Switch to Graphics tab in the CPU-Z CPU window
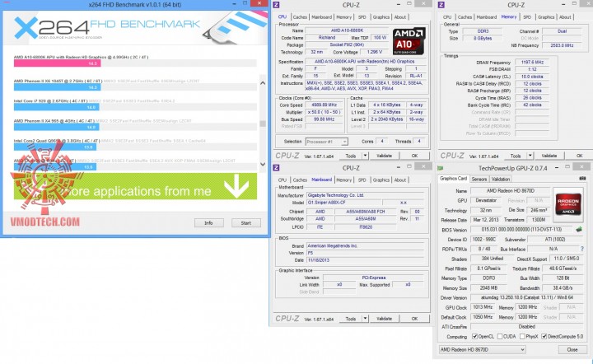The image size is (593, 364). 381,17
